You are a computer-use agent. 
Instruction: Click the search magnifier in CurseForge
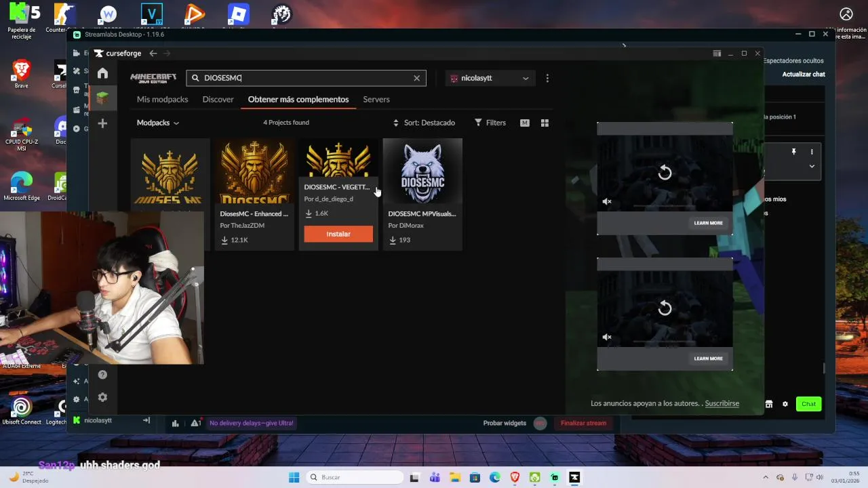pyautogui.click(x=196, y=78)
